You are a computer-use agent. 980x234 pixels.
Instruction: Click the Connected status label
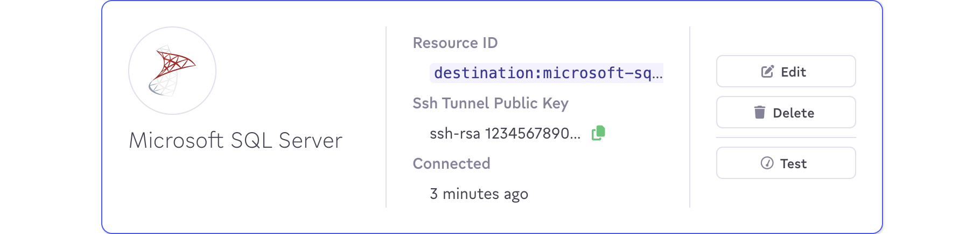pyautogui.click(x=451, y=164)
